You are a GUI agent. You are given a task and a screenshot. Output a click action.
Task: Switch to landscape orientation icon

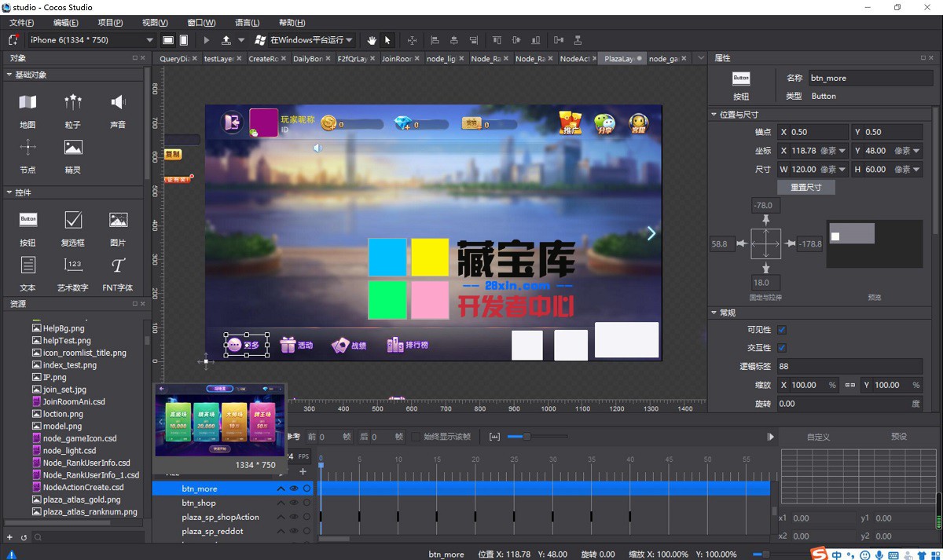point(167,39)
